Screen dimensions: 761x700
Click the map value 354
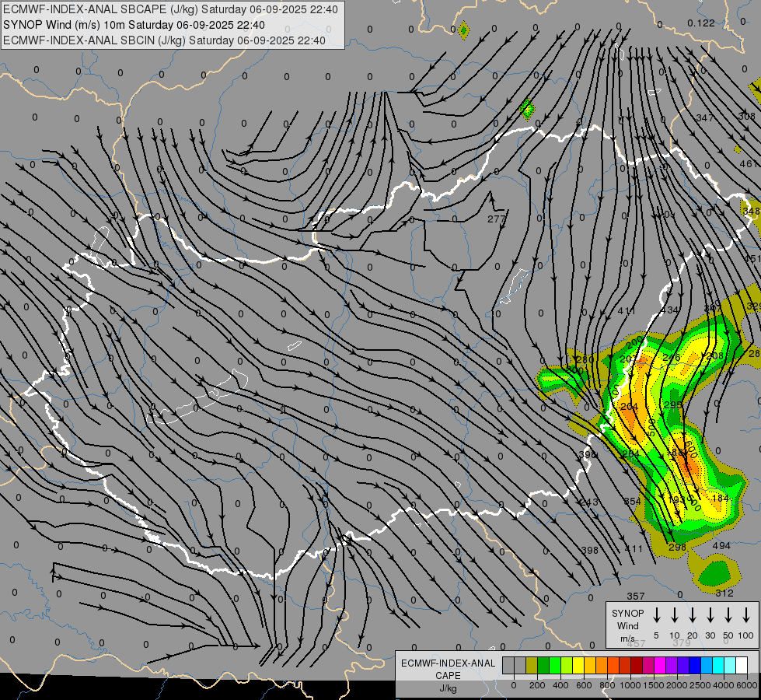pos(633,502)
